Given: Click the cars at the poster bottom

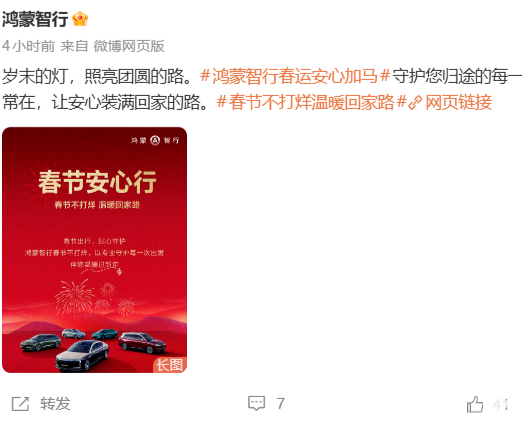Looking at the screenshot, I should [x=93, y=349].
